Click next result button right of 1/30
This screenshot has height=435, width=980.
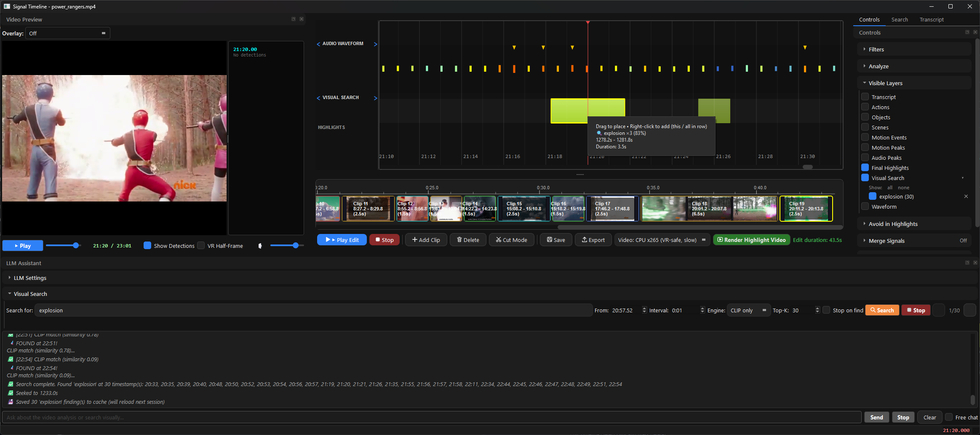pos(970,310)
